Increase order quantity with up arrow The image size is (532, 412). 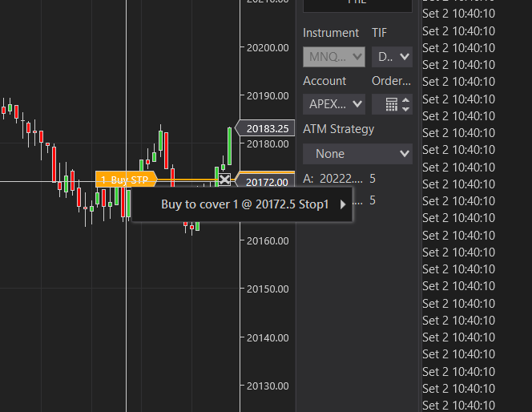pyautogui.click(x=405, y=100)
